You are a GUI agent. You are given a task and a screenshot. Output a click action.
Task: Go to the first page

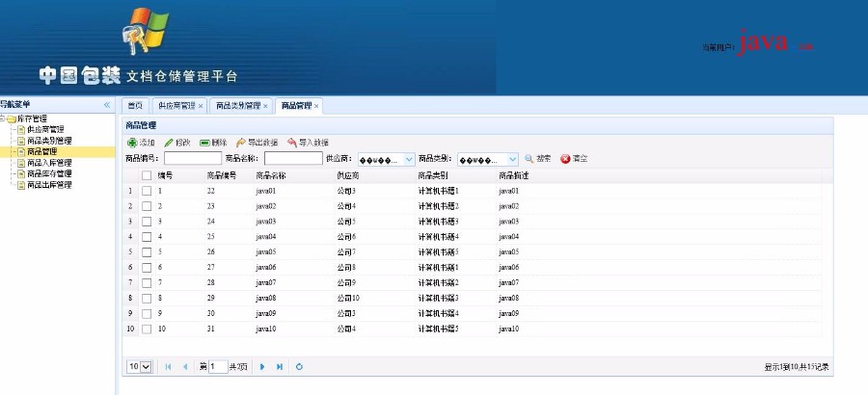pyautogui.click(x=168, y=367)
